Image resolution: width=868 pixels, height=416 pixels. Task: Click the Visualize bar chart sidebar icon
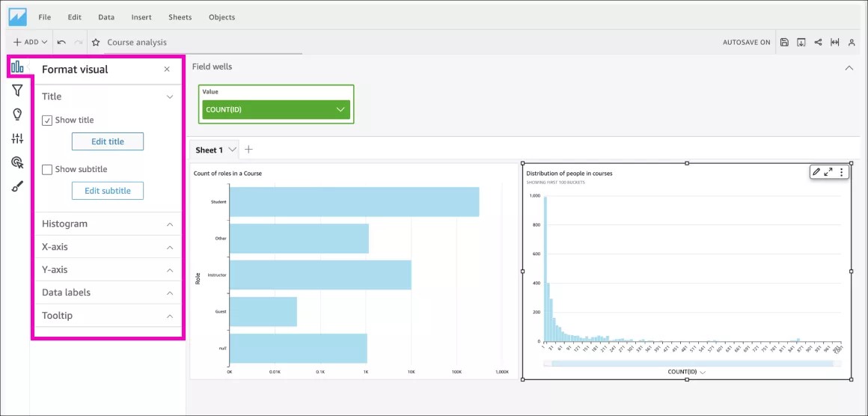coord(17,67)
